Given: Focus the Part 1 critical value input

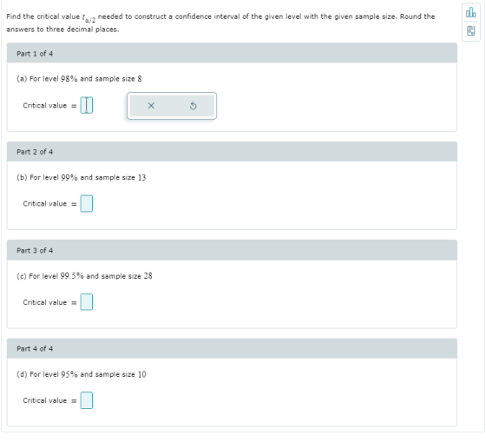Looking at the screenshot, I should click(87, 105).
